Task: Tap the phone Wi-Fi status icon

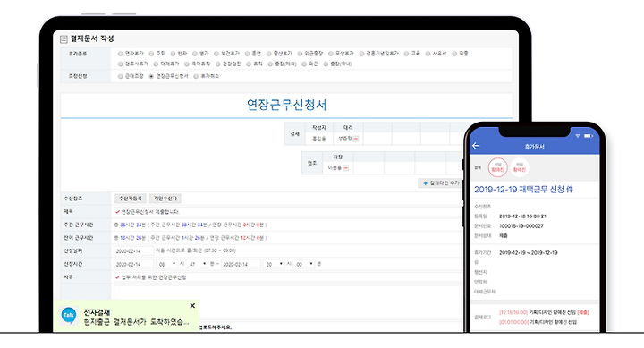Action: (x=578, y=136)
